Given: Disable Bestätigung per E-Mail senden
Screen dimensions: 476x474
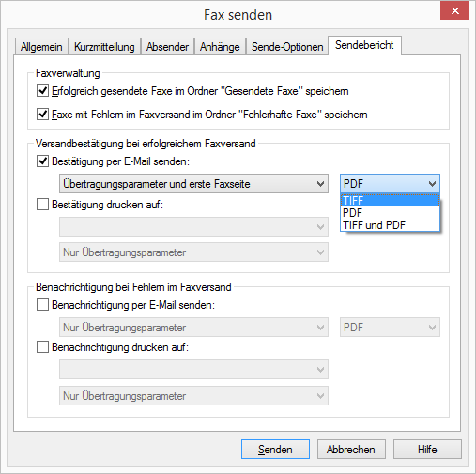Looking at the screenshot, I should point(42,161).
